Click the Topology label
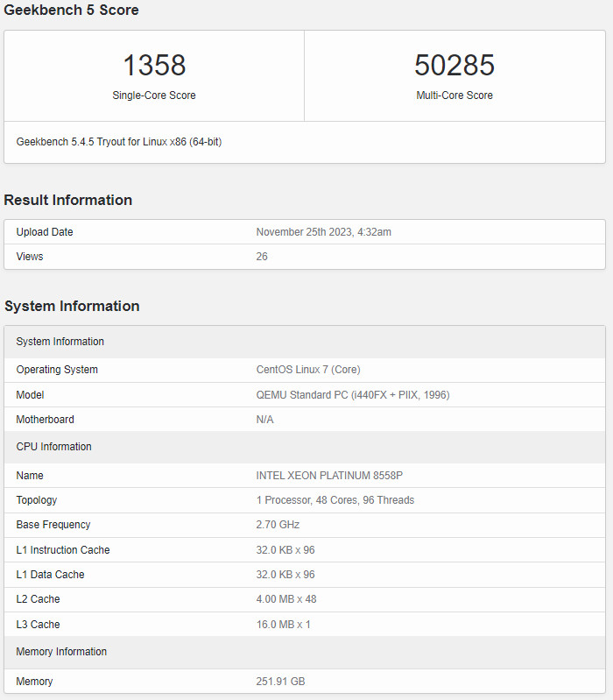Screen dimensions: 613x700 (37, 500)
